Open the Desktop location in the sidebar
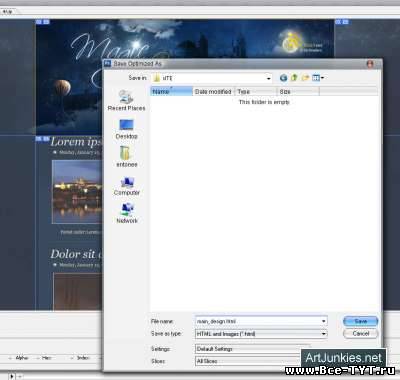The height and width of the screenshot is (380, 400). tap(127, 129)
